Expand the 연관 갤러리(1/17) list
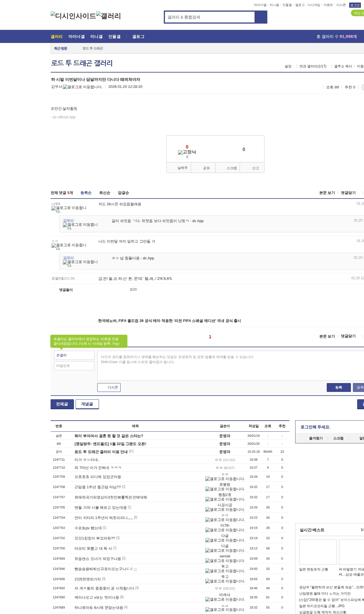Screen dimensions: 364x614 click(x=313, y=66)
